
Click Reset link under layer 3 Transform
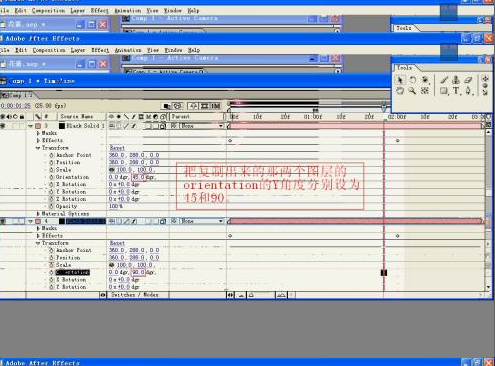(117, 148)
